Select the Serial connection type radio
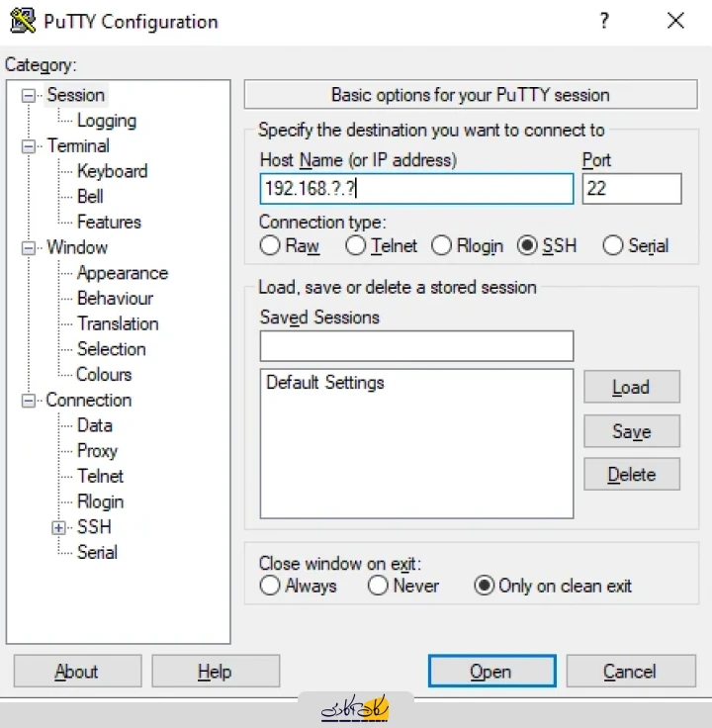 613,246
